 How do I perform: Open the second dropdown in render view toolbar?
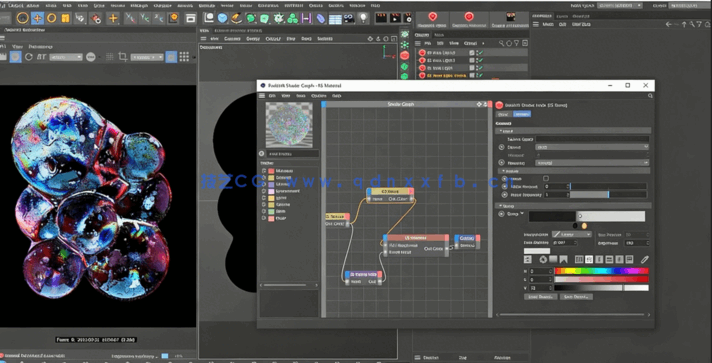pyautogui.click(x=147, y=57)
